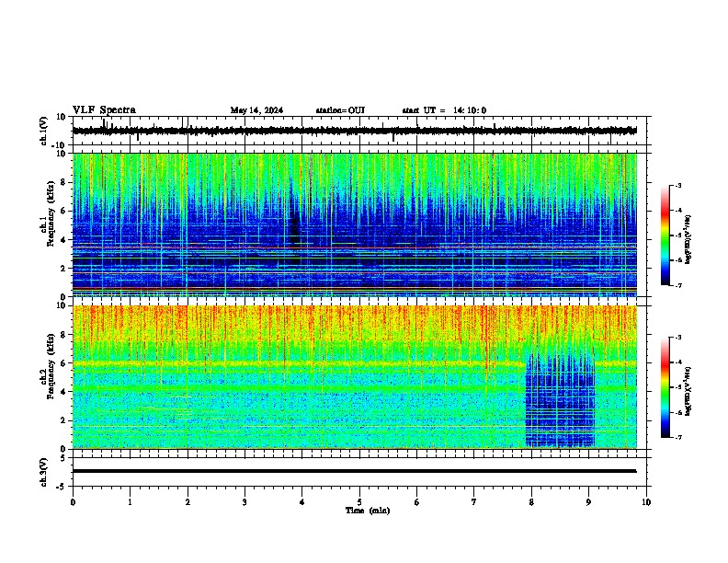Click the 'station=OUJ' label
Screen dimensions: 728x563
340,110
